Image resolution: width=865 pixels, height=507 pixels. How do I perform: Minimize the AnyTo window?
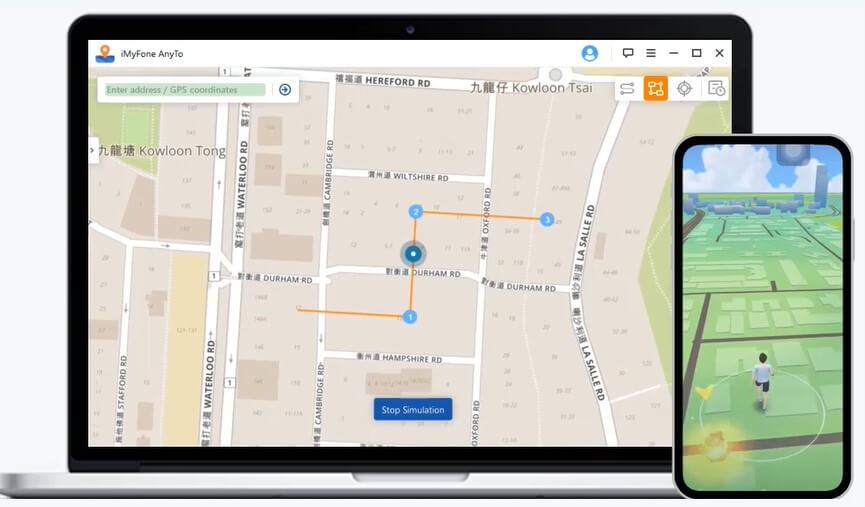pos(674,53)
